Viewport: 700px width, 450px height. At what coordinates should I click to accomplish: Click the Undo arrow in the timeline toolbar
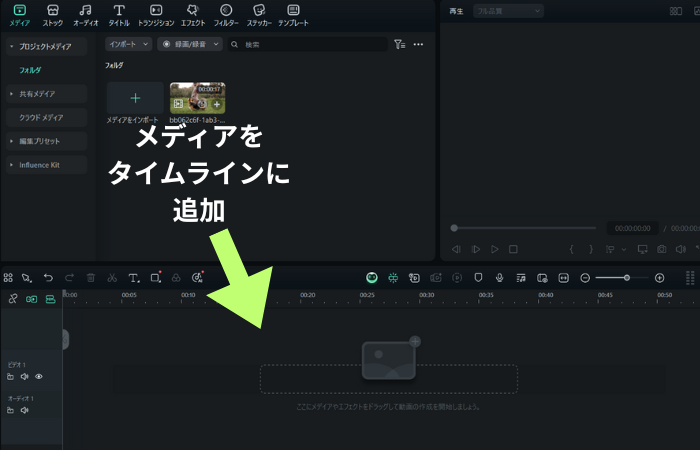pos(48,278)
